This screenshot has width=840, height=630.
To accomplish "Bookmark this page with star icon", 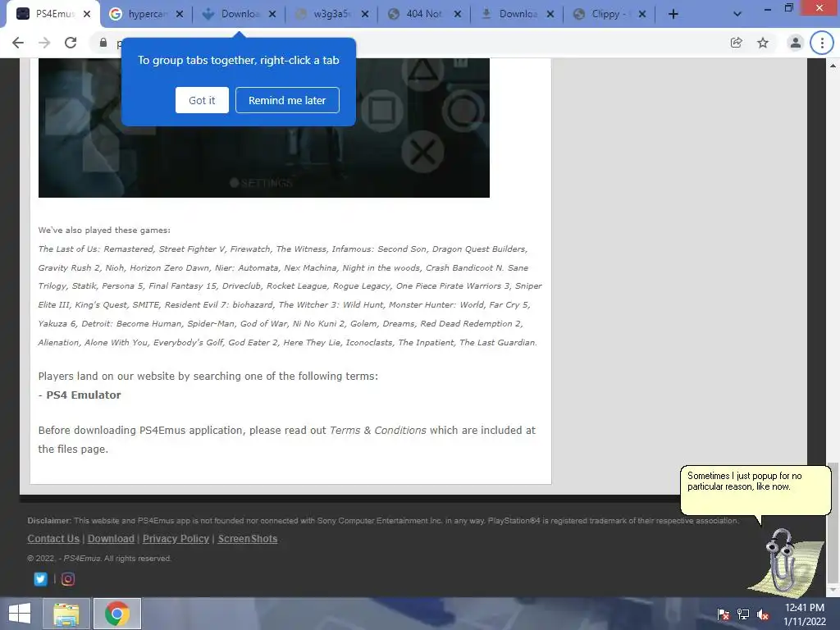I will 763,43.
